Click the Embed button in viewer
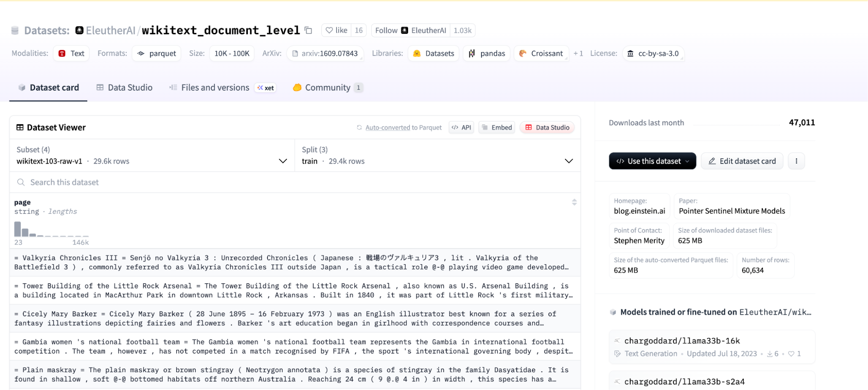 pos(497,128)
